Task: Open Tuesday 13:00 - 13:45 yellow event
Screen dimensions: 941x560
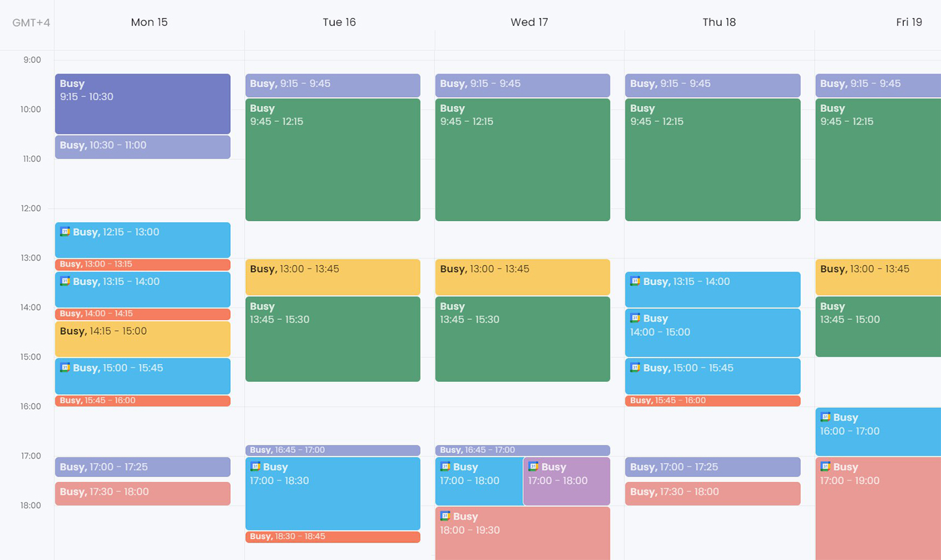Action: coord(332,277)
